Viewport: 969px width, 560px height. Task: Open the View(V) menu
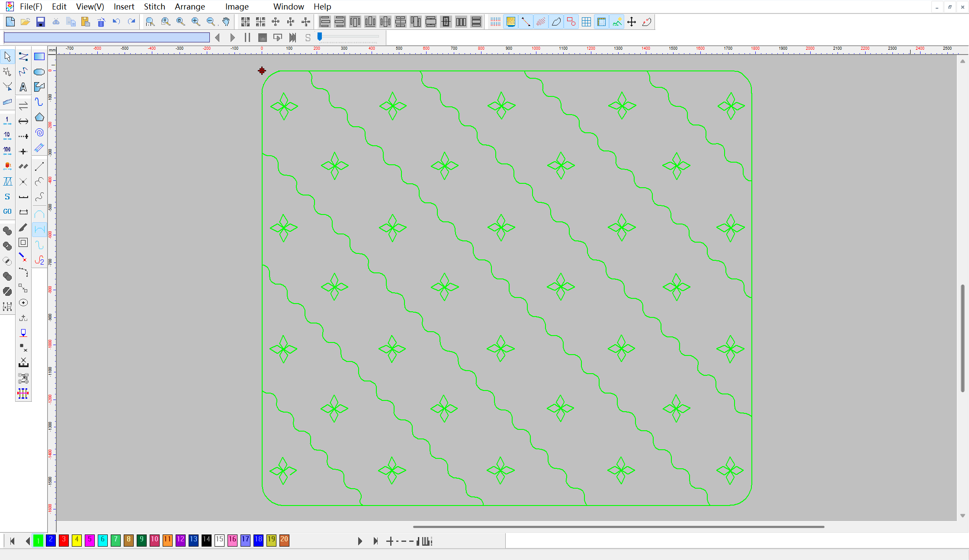90,6
